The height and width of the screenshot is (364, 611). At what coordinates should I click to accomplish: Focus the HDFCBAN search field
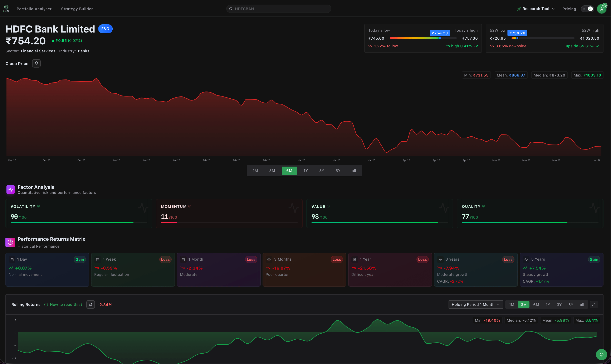pos(279,9)
